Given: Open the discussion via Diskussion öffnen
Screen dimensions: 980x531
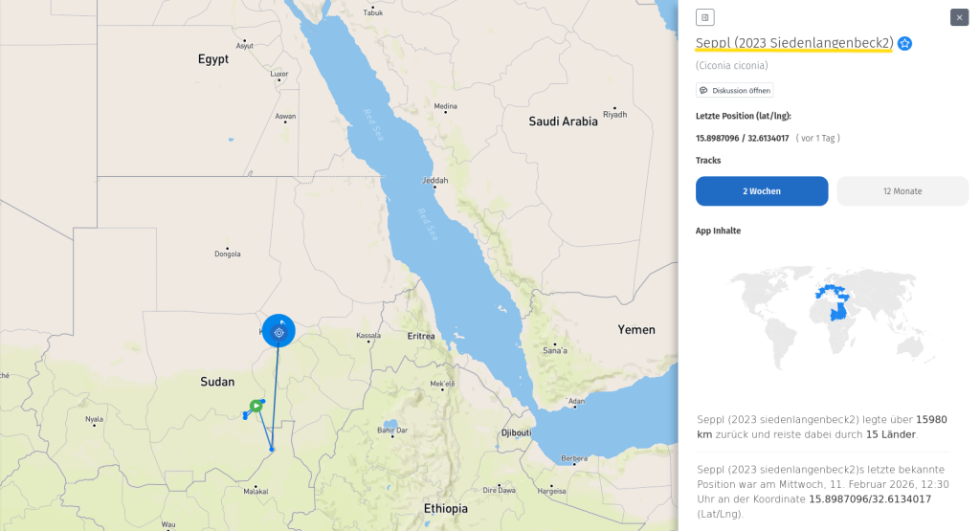Looking at the screenshot, I should (734, 91).
